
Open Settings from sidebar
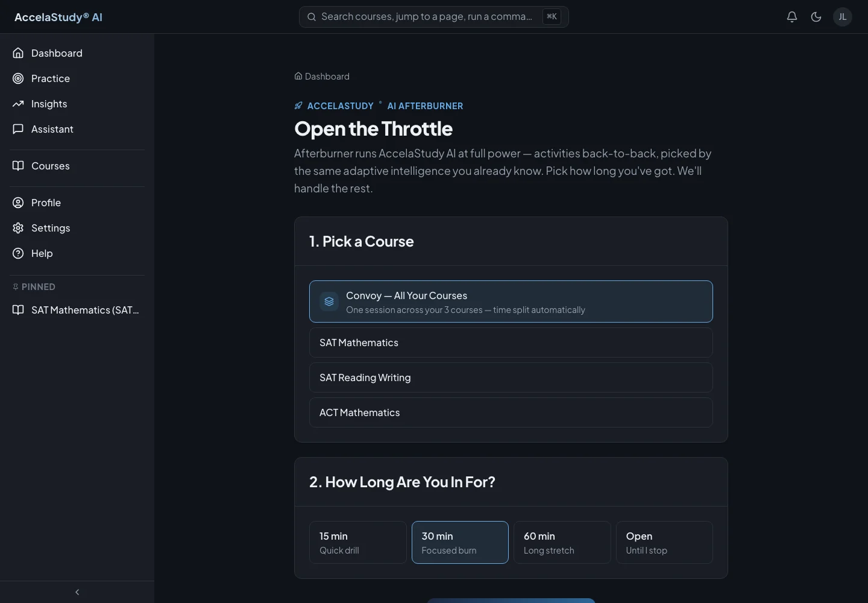[x=77, y=228]
